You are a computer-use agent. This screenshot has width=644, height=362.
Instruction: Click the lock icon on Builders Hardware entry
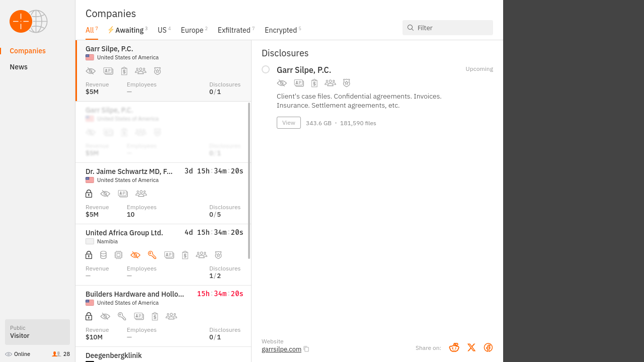point(89,316)
